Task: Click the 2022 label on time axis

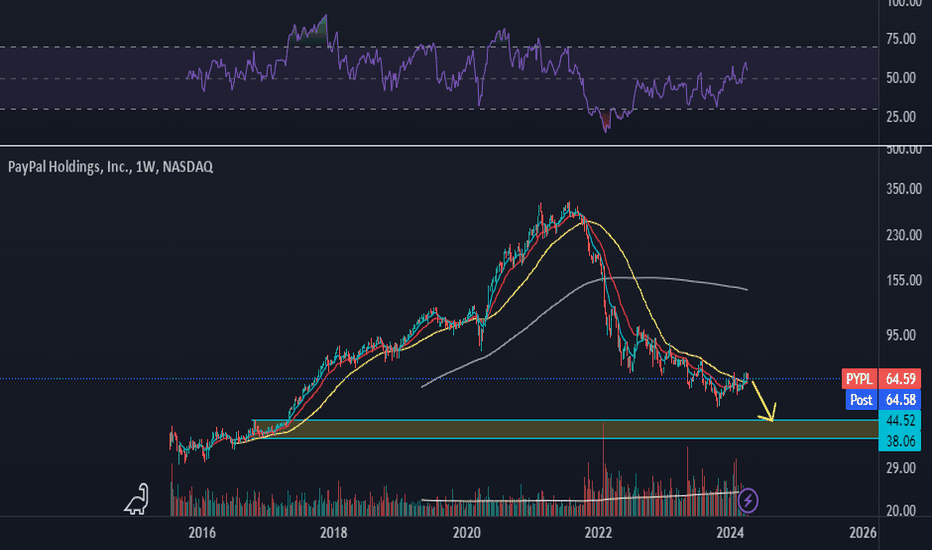Action: click(x=598, y=532)
